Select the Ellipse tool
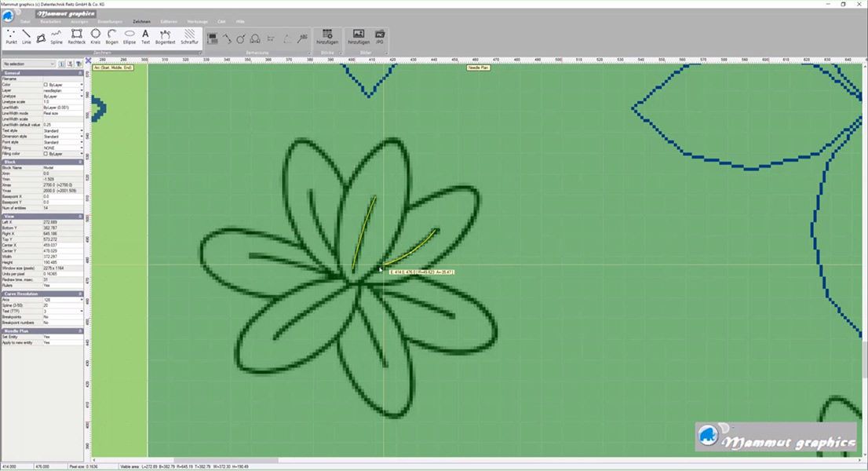The image size is (868, 471). (129, 37)
